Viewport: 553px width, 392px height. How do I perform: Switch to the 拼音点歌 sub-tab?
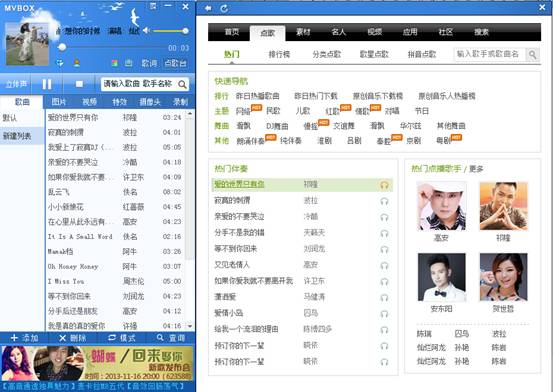click(x=422, y=54)
